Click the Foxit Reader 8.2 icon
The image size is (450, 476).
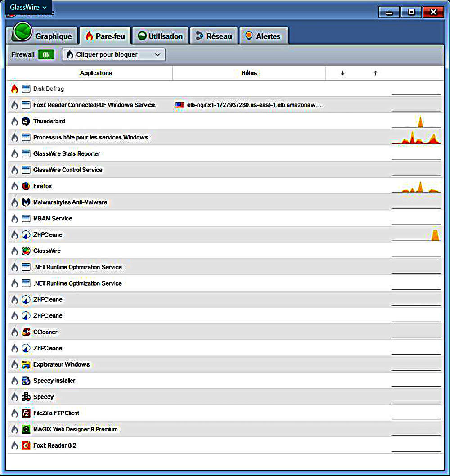click(26, 446)
